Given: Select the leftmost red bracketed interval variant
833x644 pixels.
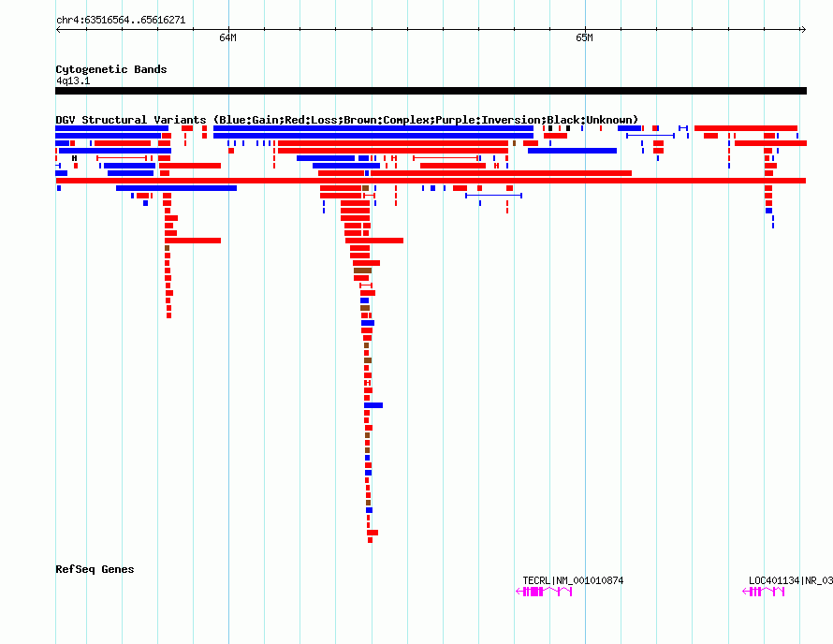Looking at the screenshot, I should point(122,158).
